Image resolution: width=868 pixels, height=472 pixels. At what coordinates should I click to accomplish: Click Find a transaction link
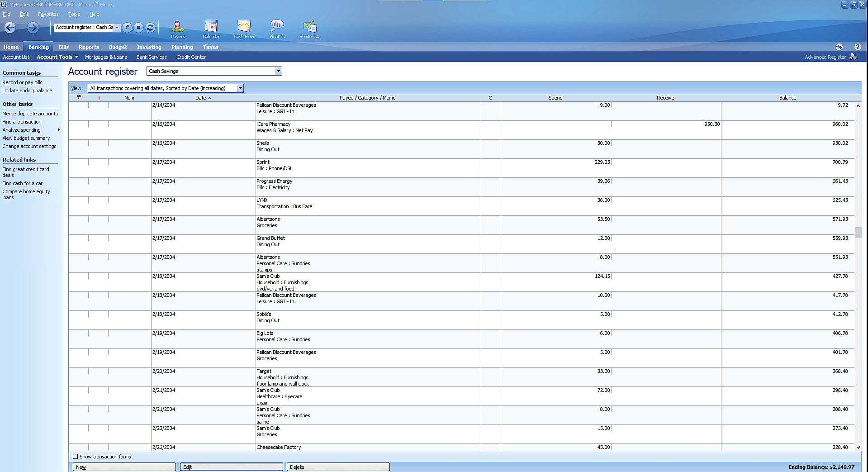point(22,122)
